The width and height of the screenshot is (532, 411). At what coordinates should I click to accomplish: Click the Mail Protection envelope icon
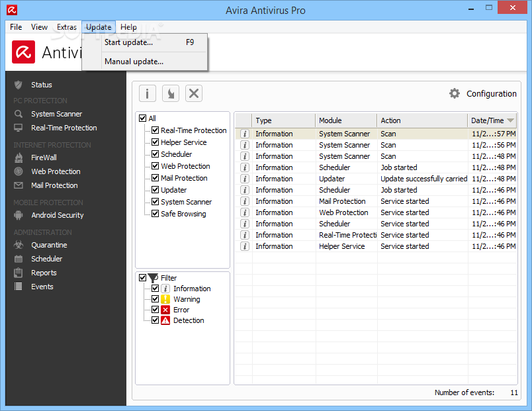tap(19, 185)
